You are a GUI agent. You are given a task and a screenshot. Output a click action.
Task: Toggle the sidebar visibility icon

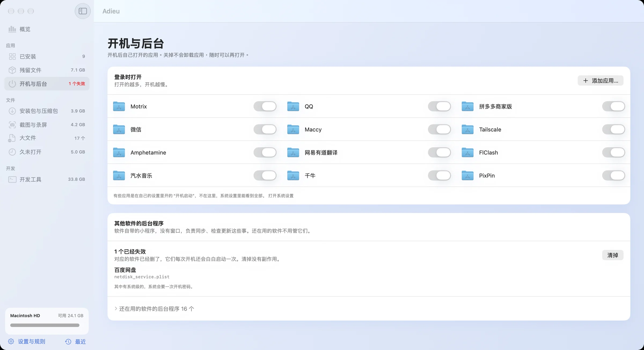(83, 11)
